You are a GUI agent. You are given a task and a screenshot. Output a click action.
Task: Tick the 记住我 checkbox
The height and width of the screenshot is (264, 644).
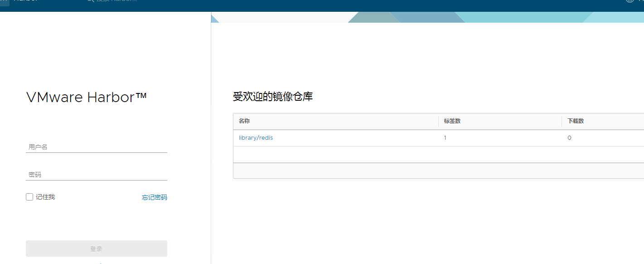29,197
